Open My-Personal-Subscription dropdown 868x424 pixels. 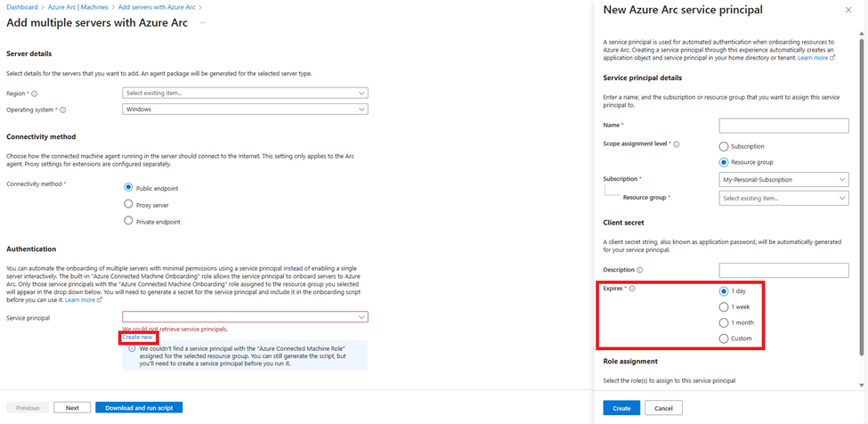783,180
